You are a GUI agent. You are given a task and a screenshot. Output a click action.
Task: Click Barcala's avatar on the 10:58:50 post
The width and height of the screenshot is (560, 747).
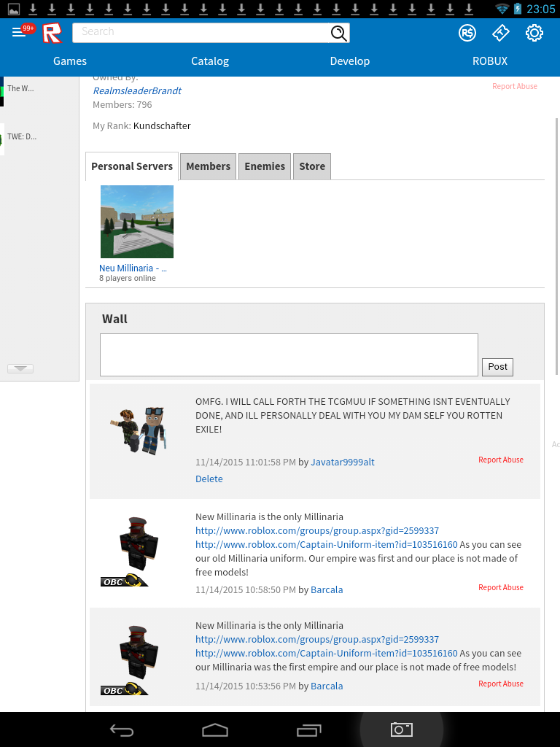138,543
